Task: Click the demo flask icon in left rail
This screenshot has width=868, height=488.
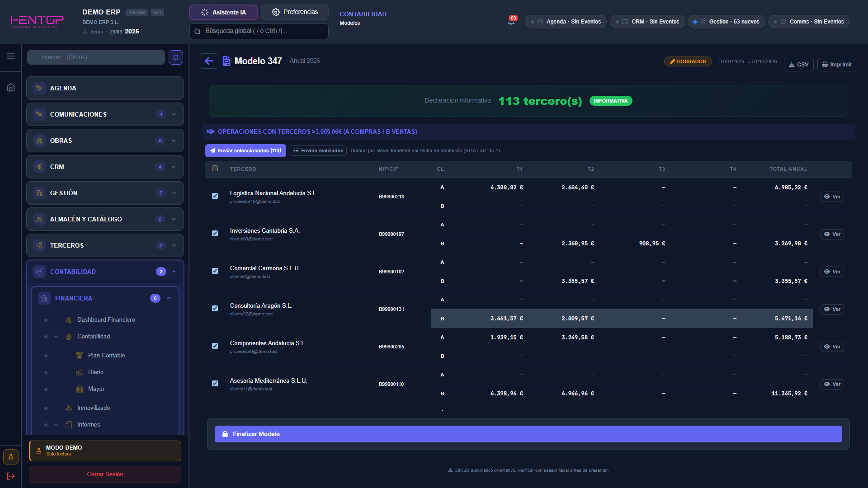Action: point(11,457)
